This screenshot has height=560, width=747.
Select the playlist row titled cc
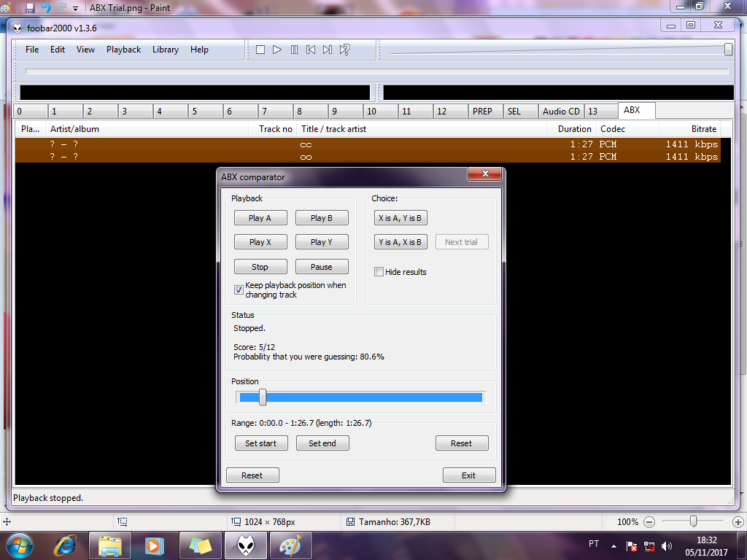[x=368, y=144]
